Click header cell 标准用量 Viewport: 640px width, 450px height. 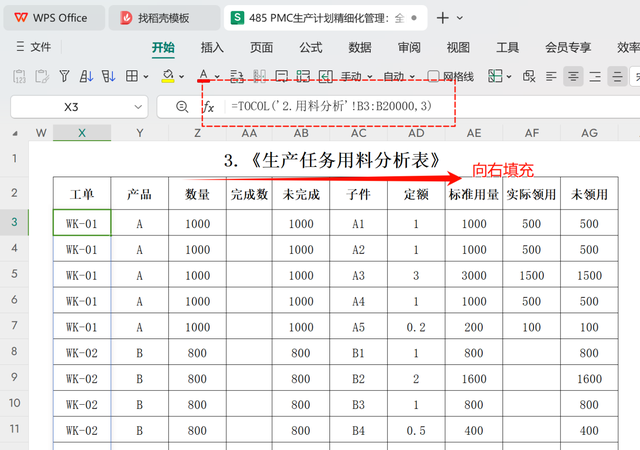point(474,194)
